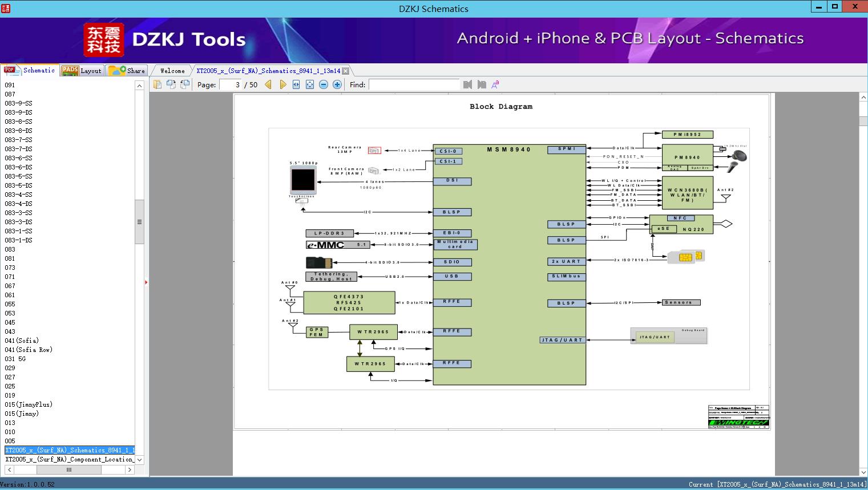Image resolution: width=868 pixels, height=490 pixels.
Task: Select the 081 entry in the list
Action: 10,258
